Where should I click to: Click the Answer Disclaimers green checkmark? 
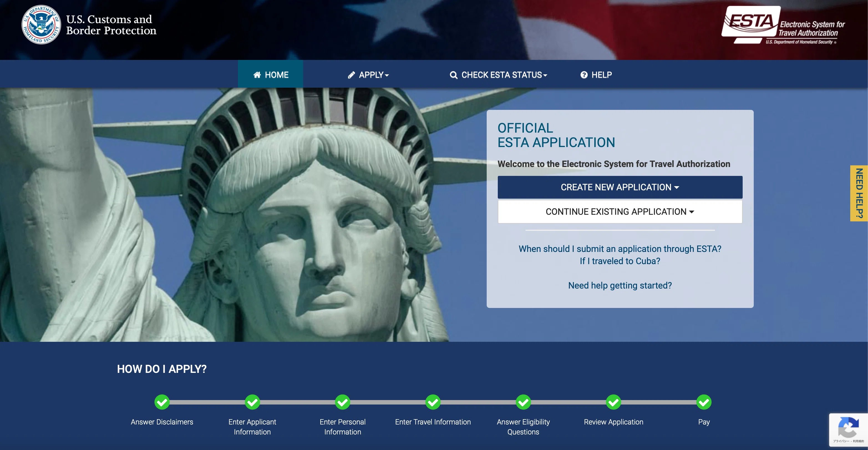click(162, 402)
